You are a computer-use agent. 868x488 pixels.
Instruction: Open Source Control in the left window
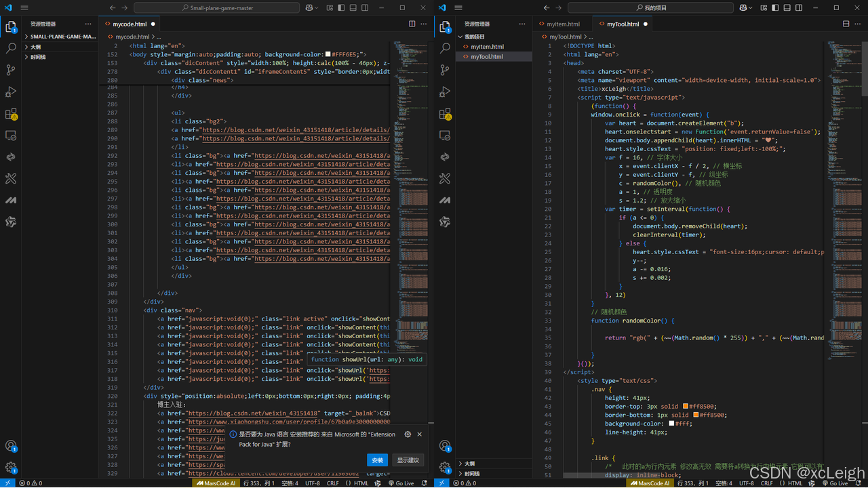[11, 70]
